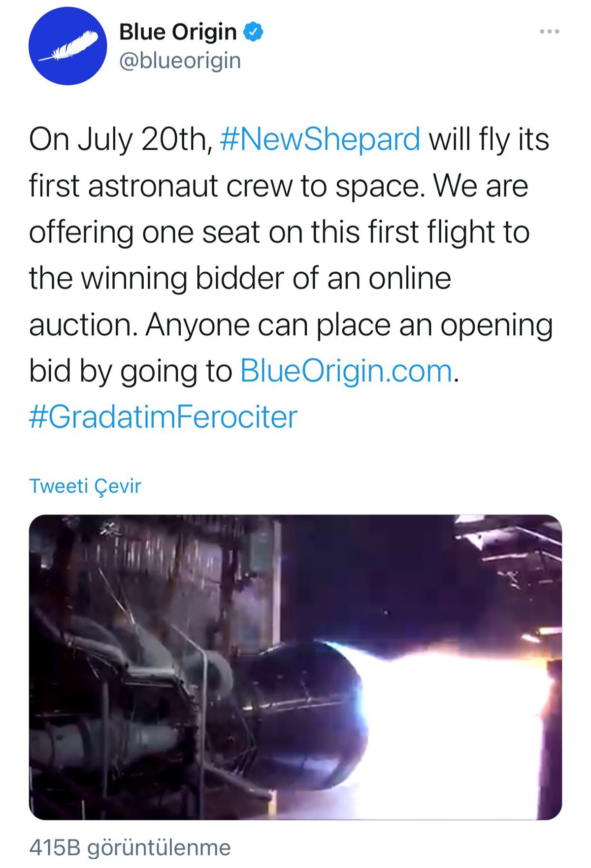
Task: Follow the BlueOrigin.com link
Action: 346,371
